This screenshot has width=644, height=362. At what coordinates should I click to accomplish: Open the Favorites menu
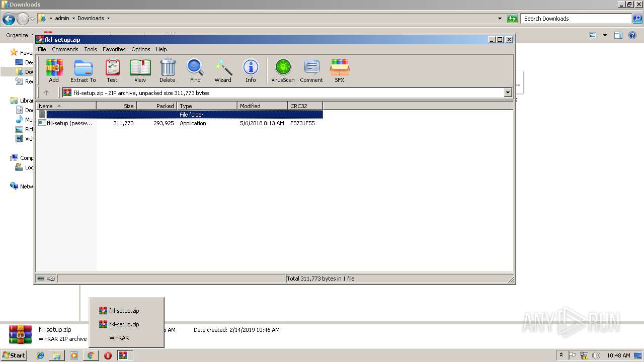(x=114, y=49)
